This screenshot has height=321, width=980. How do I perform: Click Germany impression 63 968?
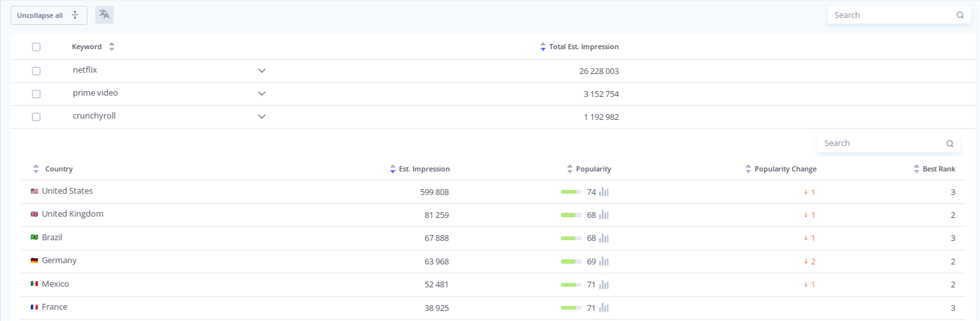(x=436, y=262)
